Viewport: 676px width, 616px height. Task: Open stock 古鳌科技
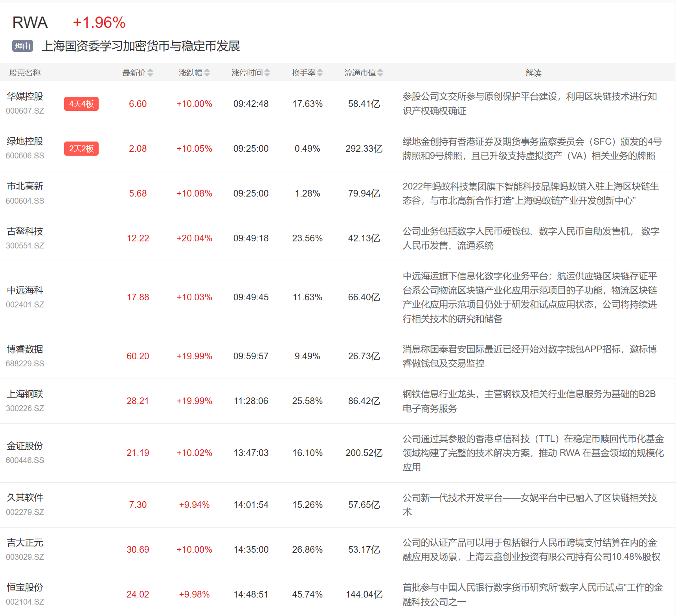coord(25,231)
